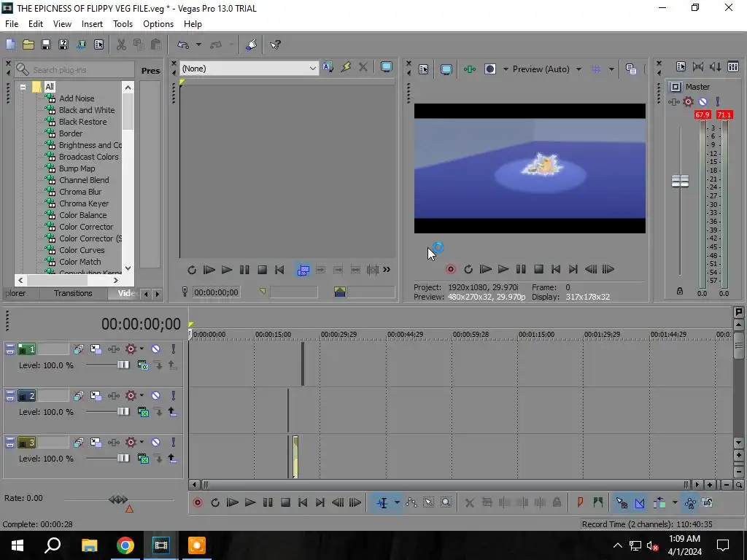Open Track 1 automation settings dropdown arrow
This screenshot has height=560, width=747.
142,349
